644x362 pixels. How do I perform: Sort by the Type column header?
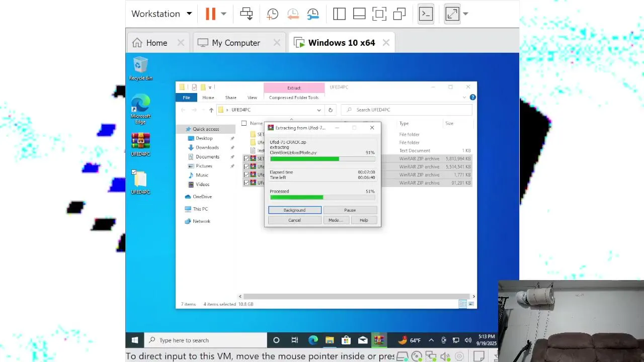coord(404,123)
